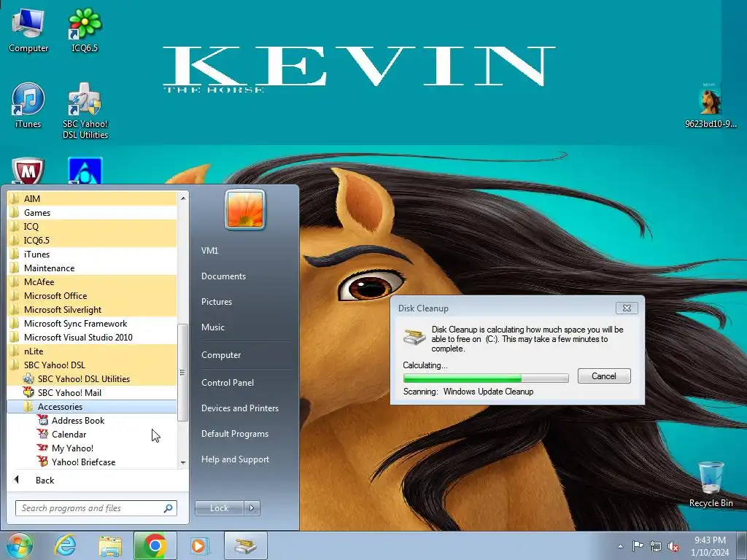Open Yahoo! Briefcase shortcut
This screenshot has height=560, width=747.
92,462
